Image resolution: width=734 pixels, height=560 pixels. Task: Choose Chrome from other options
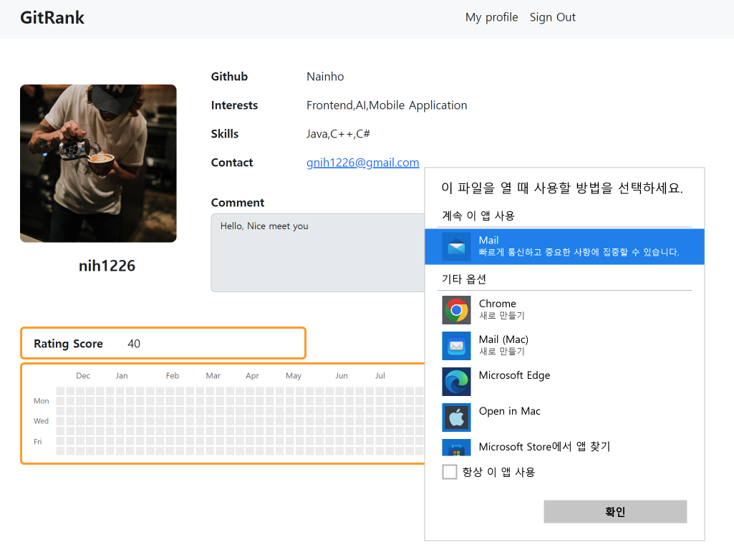564,310
